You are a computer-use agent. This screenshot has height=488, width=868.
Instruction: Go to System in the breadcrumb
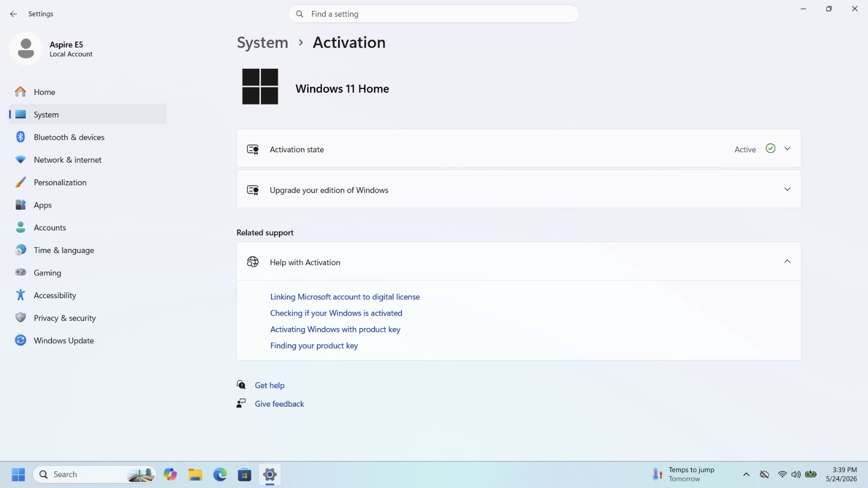tap(263, 42)
